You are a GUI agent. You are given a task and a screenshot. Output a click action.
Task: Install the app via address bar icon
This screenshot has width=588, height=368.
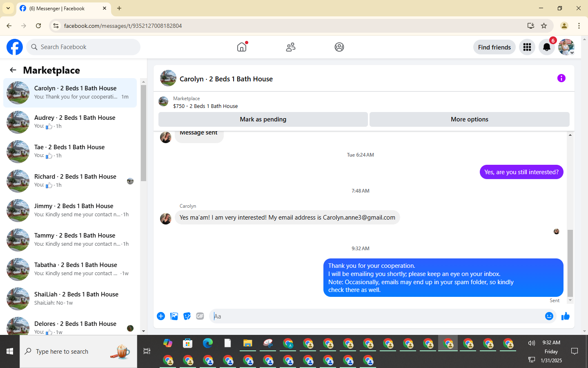[531, 26]
